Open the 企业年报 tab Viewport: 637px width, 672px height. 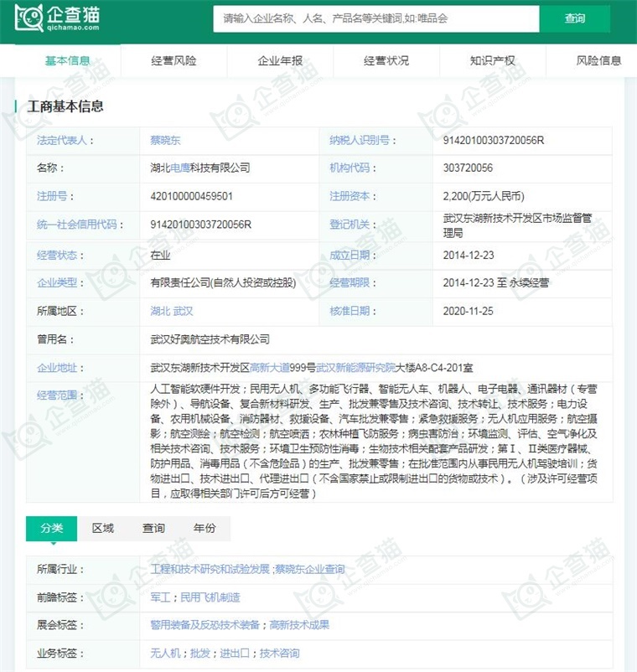pos(280,61)
